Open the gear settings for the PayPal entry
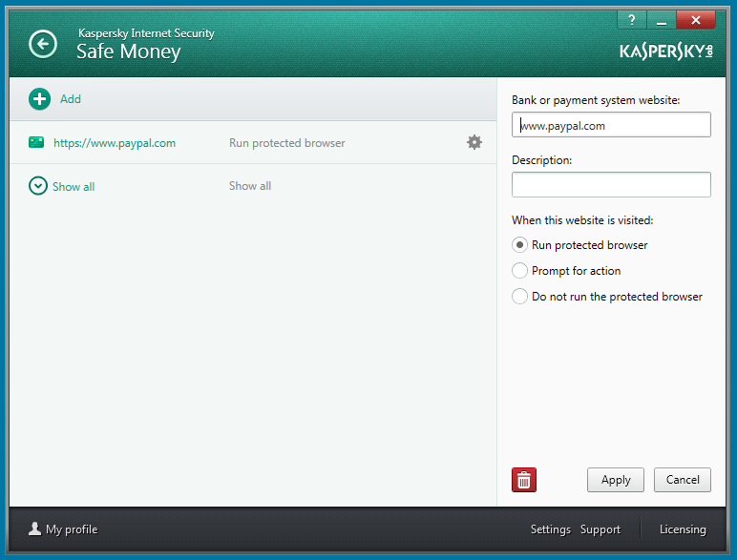737x560 pixels. [x=474, y=142]
